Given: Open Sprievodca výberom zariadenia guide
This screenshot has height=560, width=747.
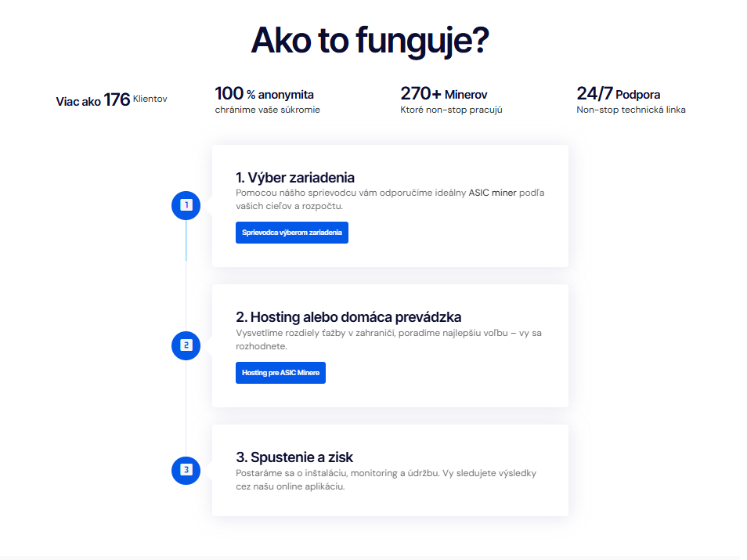Looking at the screenshot, I should 291,233.
